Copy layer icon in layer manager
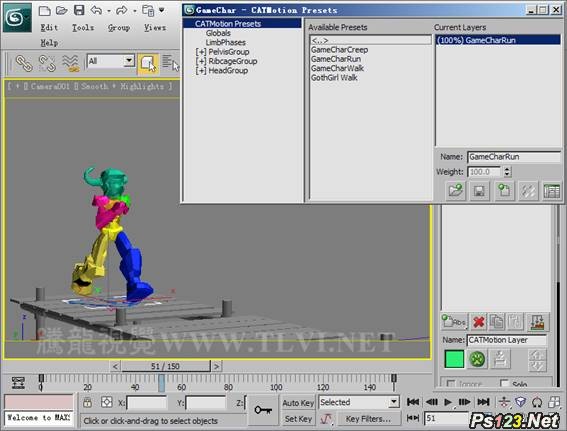Viewport: 567px width, 431px height. [x=497, y=321]
